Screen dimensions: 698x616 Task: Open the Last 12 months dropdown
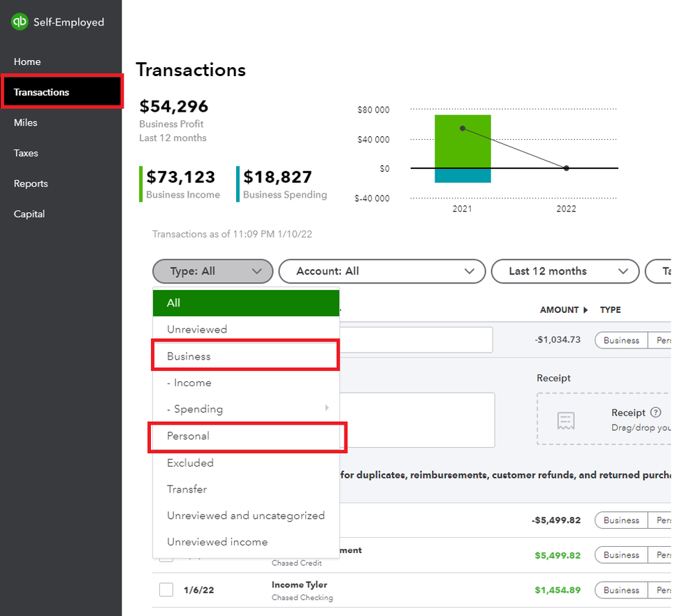tap(565, 271)
